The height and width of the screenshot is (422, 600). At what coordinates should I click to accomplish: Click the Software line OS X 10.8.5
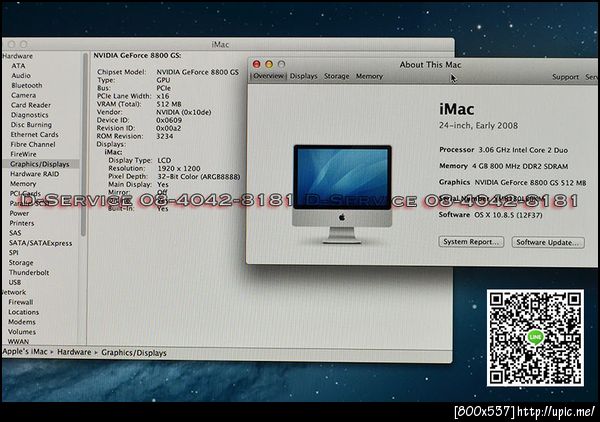491,215
